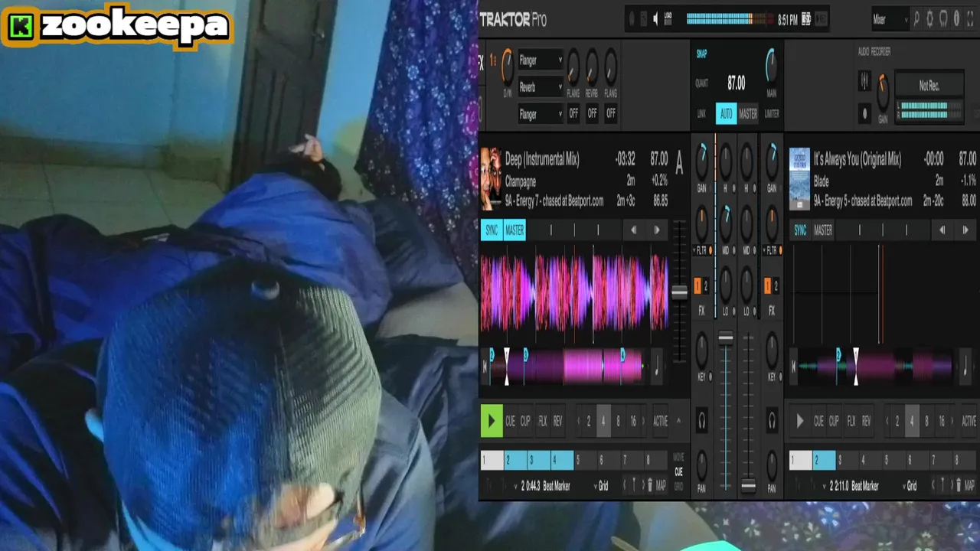This screenshot has width=980, height=551.
Task: Open the top Flanger effect dropdown
Action: [541, 60]
